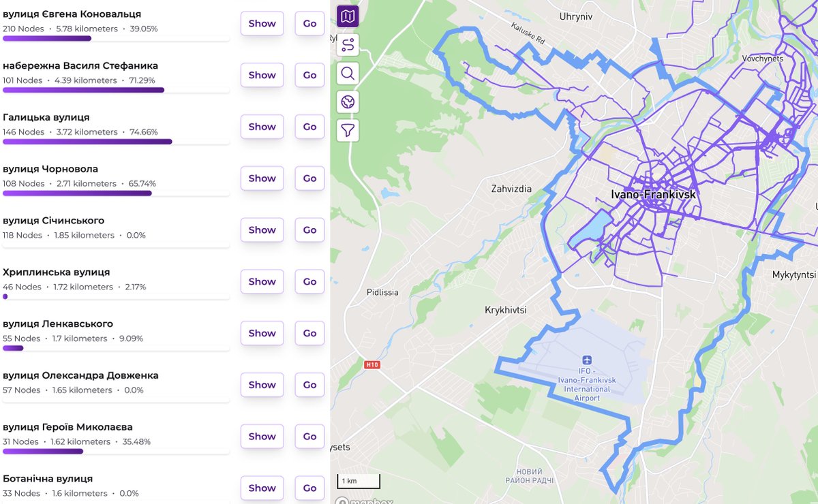This screenshot has width=818, height=504.
Task: Show вулиця Євгена Коновальця on map
Action: pyautogui.click(x=262, y=23)
